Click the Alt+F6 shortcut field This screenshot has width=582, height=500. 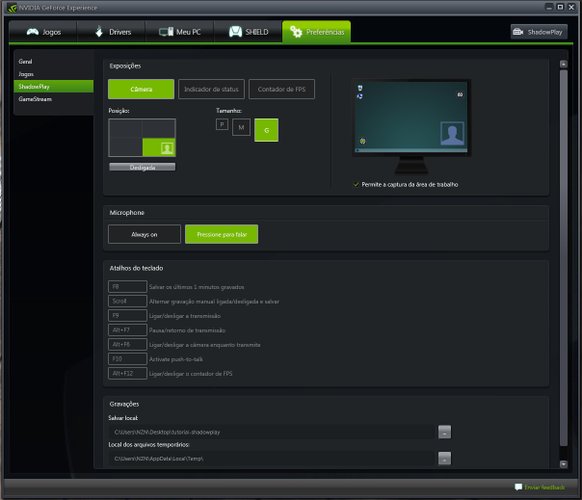click(x=127, y=344)
